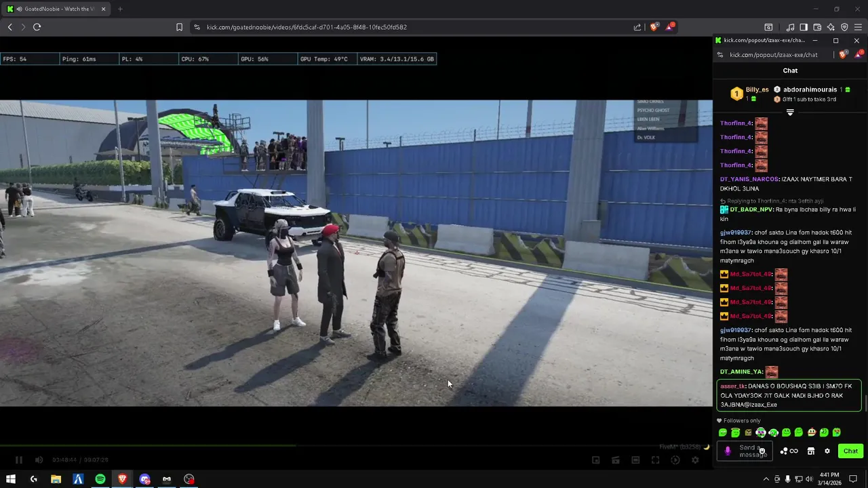Open Brave Shields in main window
868x488 pixels.
click(x=654, y=27)
